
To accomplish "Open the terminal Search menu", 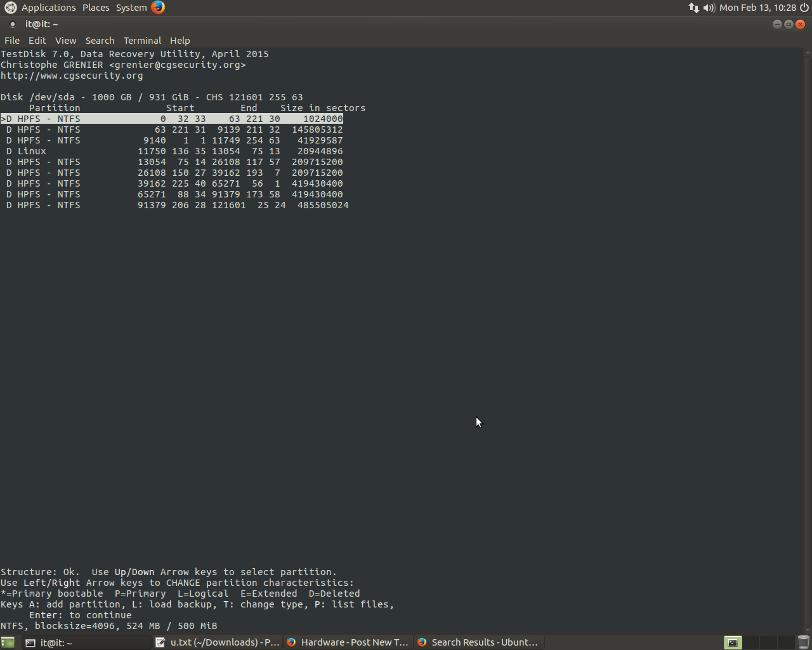I will click(100, 41).
